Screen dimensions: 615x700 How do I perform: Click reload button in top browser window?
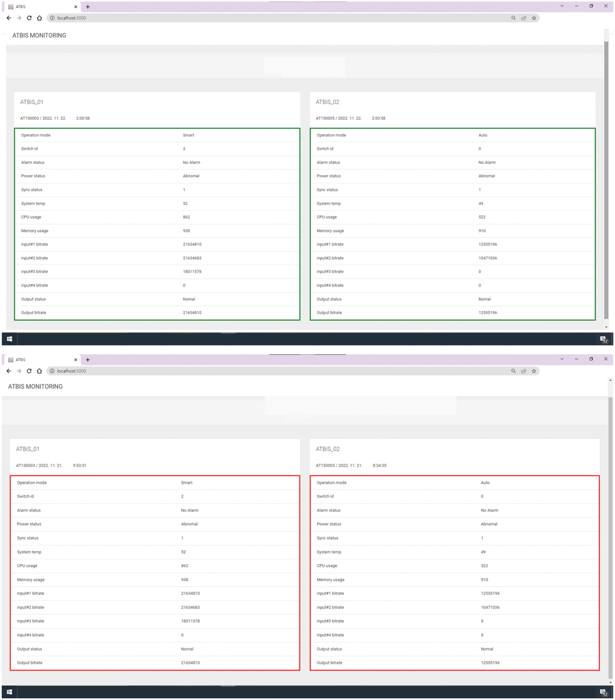29,18
